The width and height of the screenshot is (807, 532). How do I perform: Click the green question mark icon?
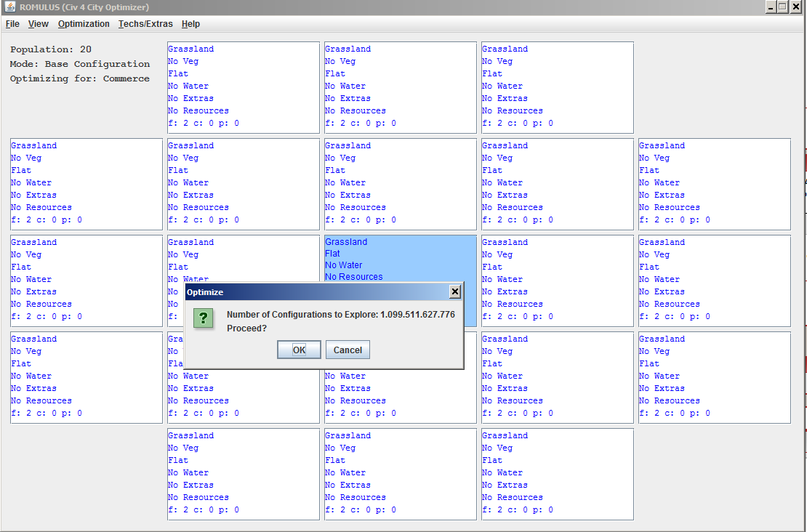pos(204,318)
